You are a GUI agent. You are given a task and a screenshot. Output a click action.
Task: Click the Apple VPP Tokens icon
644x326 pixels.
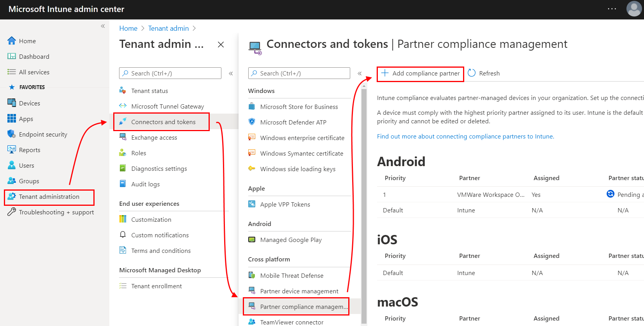tap(252, 204)
